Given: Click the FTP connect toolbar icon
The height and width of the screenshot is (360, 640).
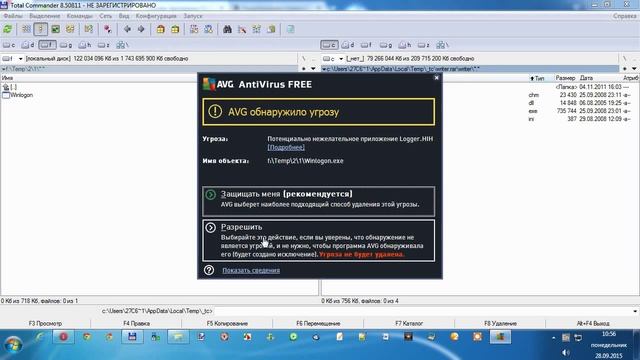Looking at the screenshot, I should pyautogui.click(x=194, y=29).
